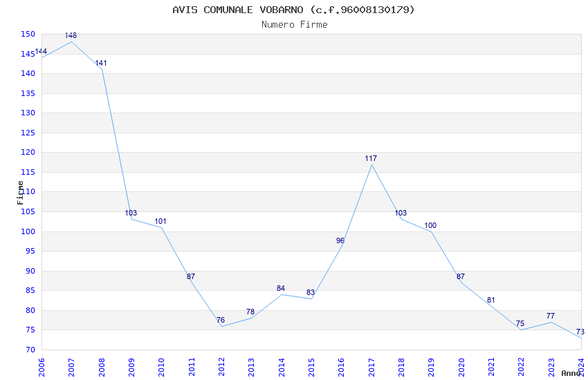Click the y-axis tick label 115
This screenshot has width=588, height=380.
click(x=28, y=172)
